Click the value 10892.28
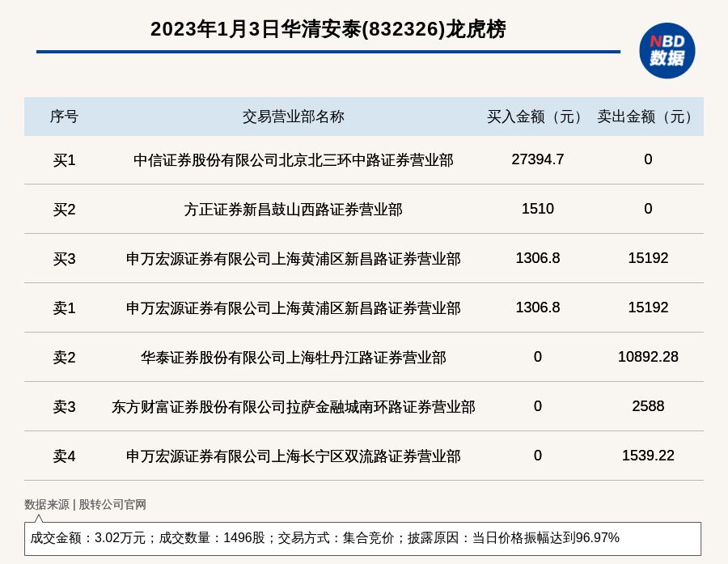 tap(648, 356)
